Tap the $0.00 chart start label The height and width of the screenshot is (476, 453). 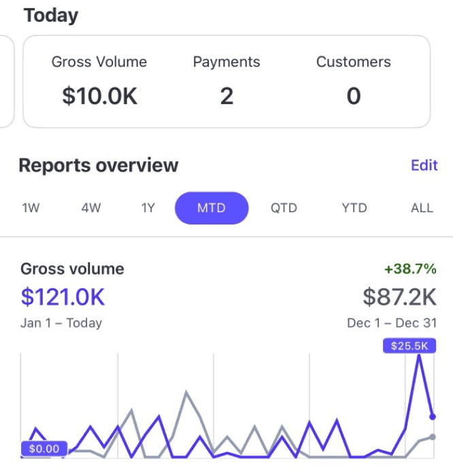tap(44, 449)
